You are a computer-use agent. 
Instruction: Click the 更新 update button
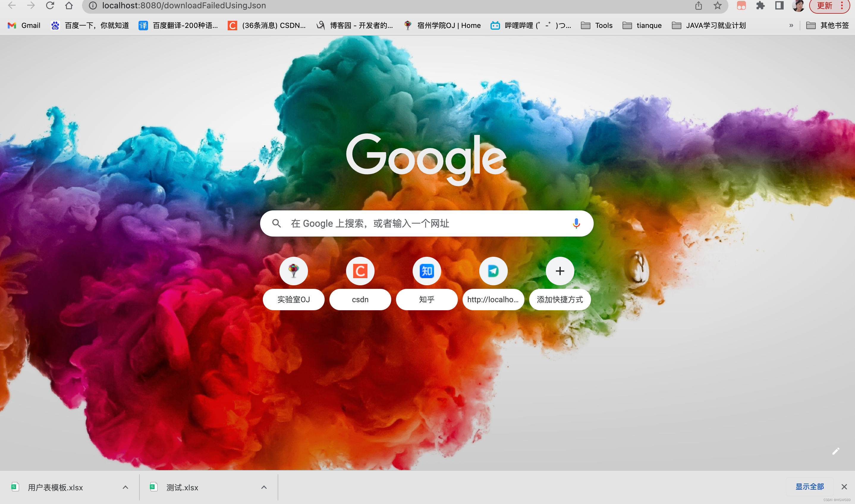tap(824, 6)
